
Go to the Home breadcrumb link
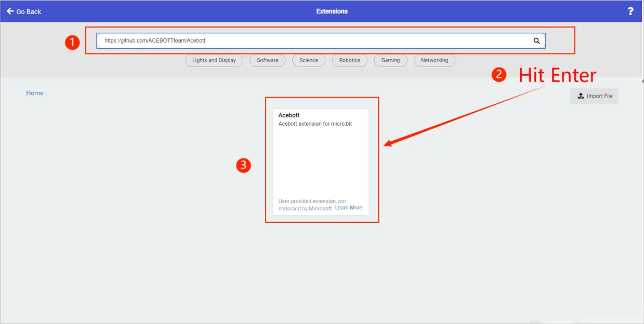pos(35,93)
